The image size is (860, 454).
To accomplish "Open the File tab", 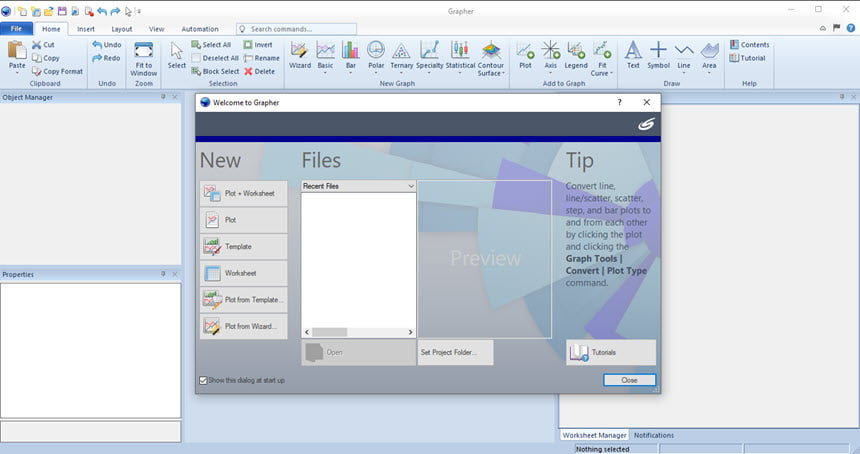I will pyautogui.click(x=16, y=29).
